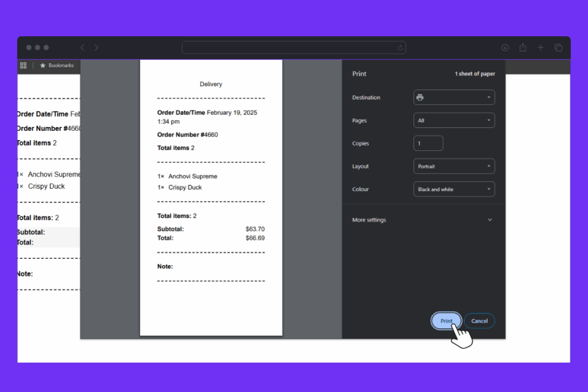This screenshot has height=392, width=588.
Task: Click the star icon next to Bookmarks
Action: [x=42, y=65]
